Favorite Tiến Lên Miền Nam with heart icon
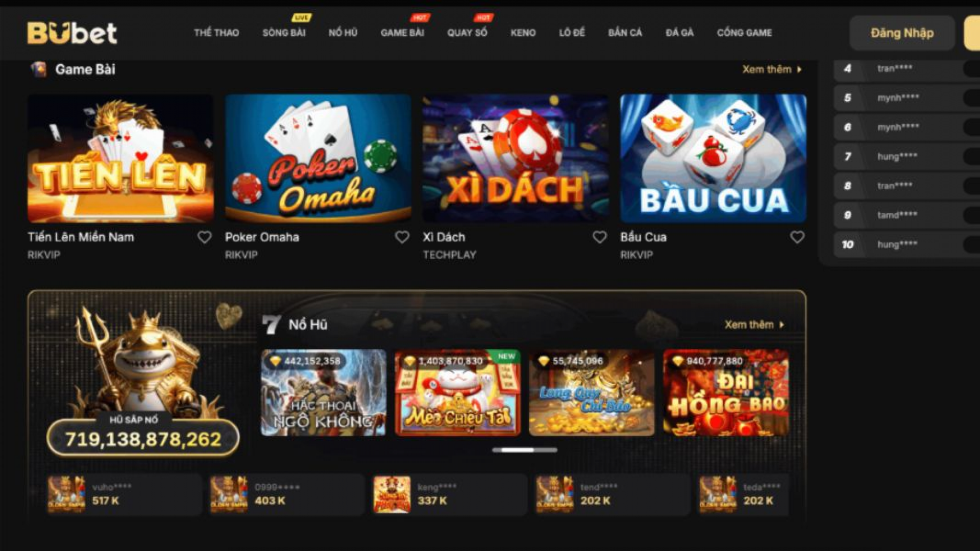Viewport: 980px width, 551px height. pos(205,237)
